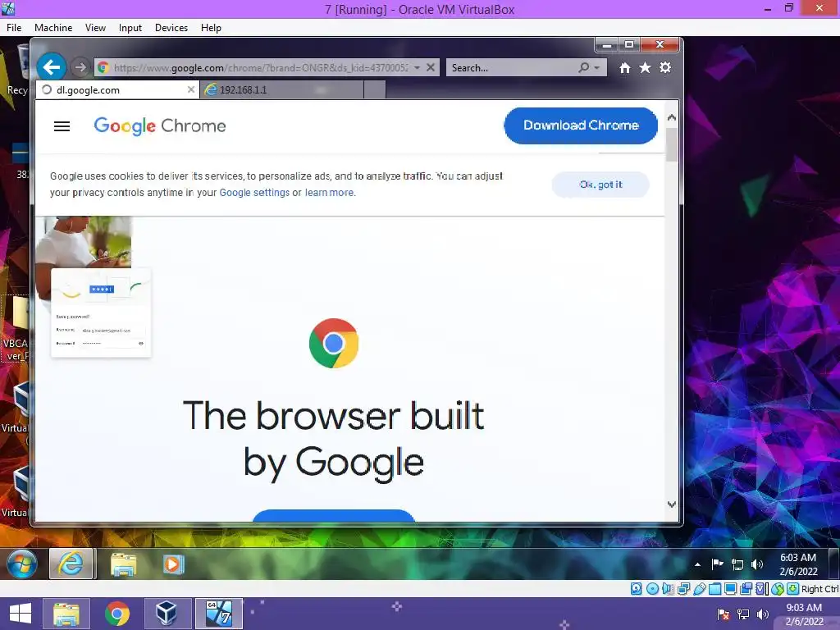Open IE Tools gear icon
Screen dimensions: 840x630
tap(665, 67)
